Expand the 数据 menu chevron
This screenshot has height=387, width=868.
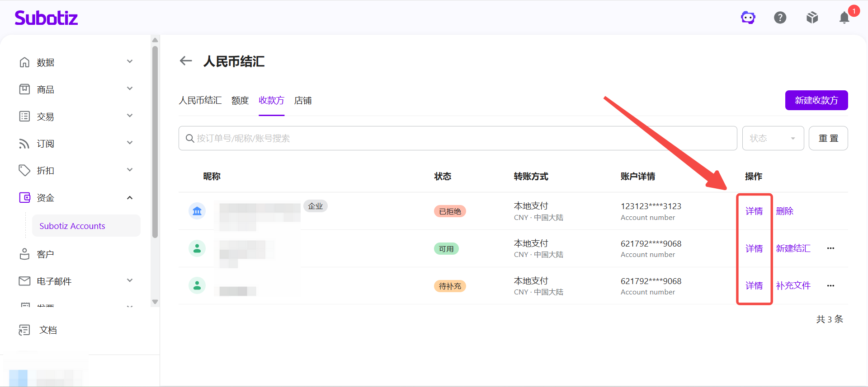tap(130, 61)
